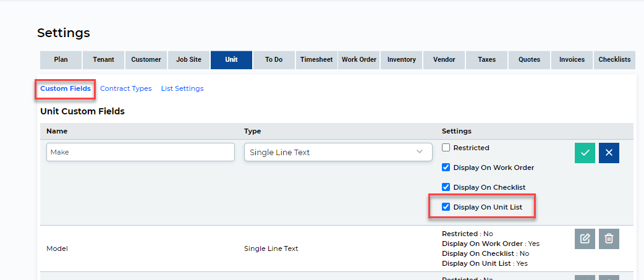
Task: Go to the To Do tab
Action: pos(274,59)
